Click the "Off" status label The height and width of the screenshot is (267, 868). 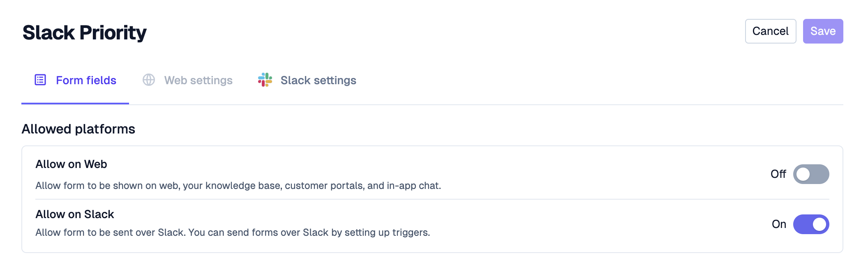tap(778, 174)
